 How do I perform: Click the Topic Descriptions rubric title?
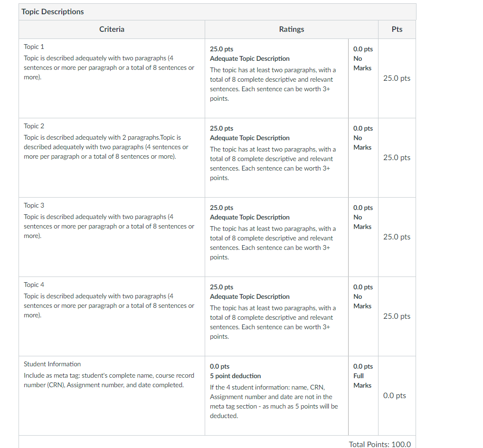point(53,12)
